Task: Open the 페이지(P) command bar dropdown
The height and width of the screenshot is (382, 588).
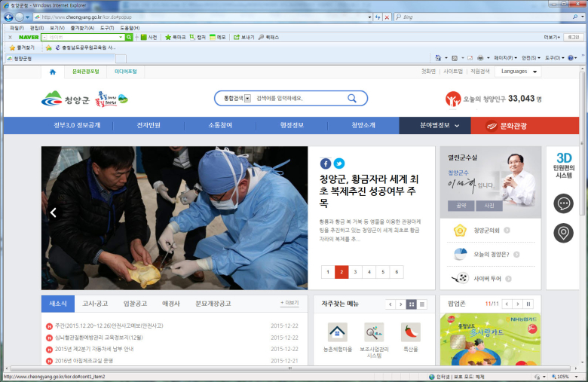Action: 505,58
